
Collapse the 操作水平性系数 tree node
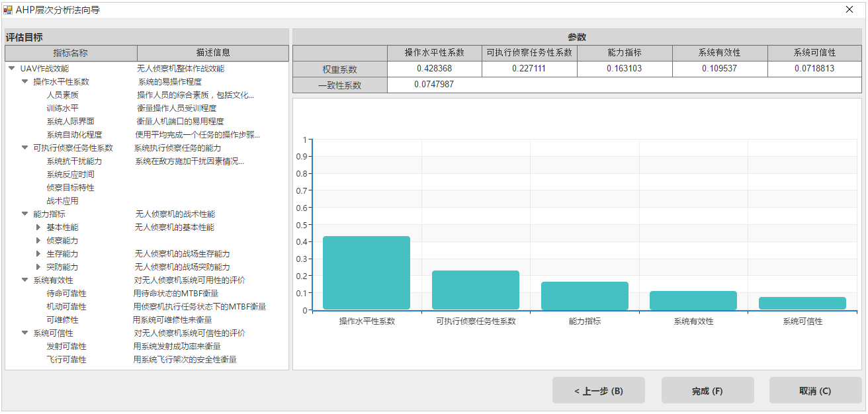25,81
